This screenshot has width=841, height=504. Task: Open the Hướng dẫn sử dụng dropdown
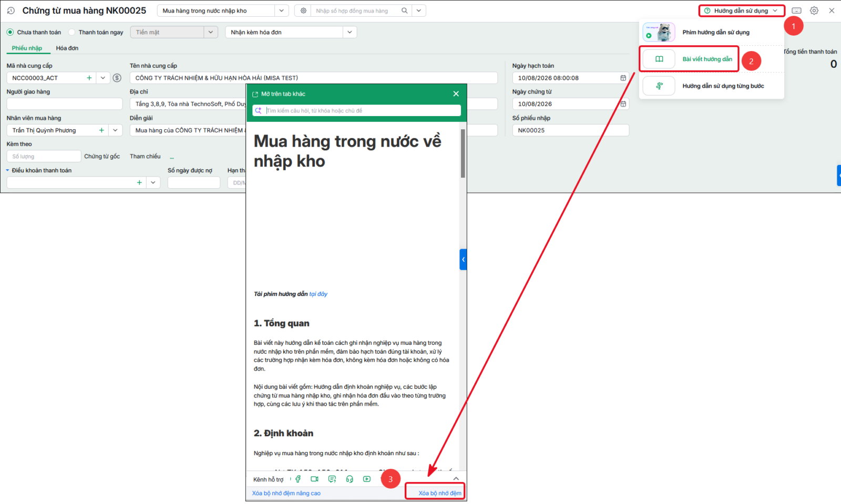pos(741,11)
